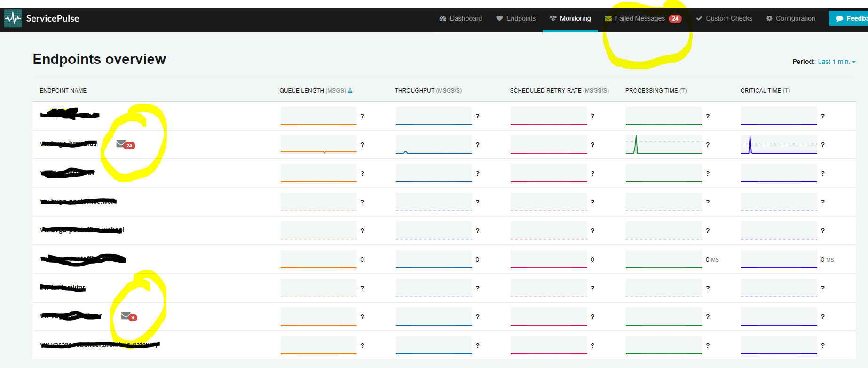This screenshot has width=868, height=368.
Task: Click the critical time spike graph
Action: [779, 144]
